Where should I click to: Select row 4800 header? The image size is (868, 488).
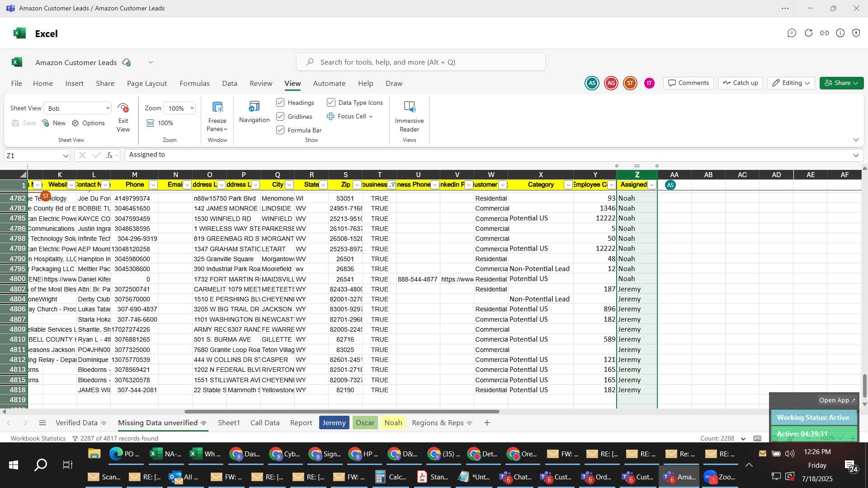14,279
